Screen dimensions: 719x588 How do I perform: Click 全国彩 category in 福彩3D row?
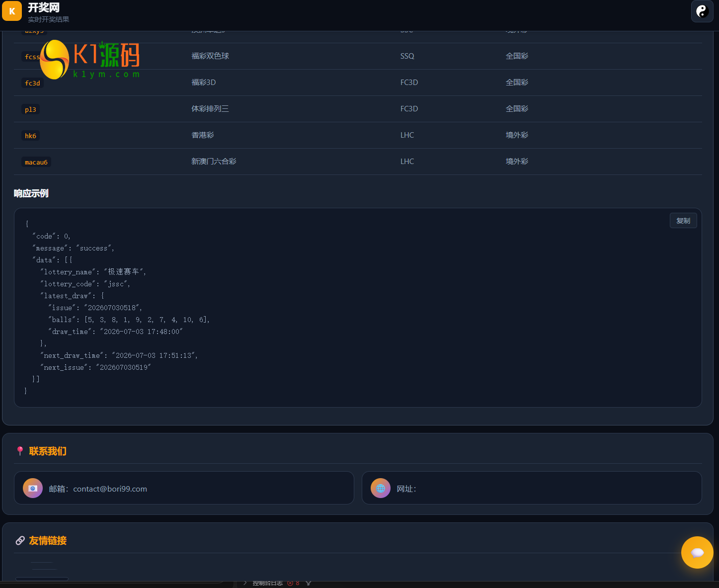click(517, 83)
